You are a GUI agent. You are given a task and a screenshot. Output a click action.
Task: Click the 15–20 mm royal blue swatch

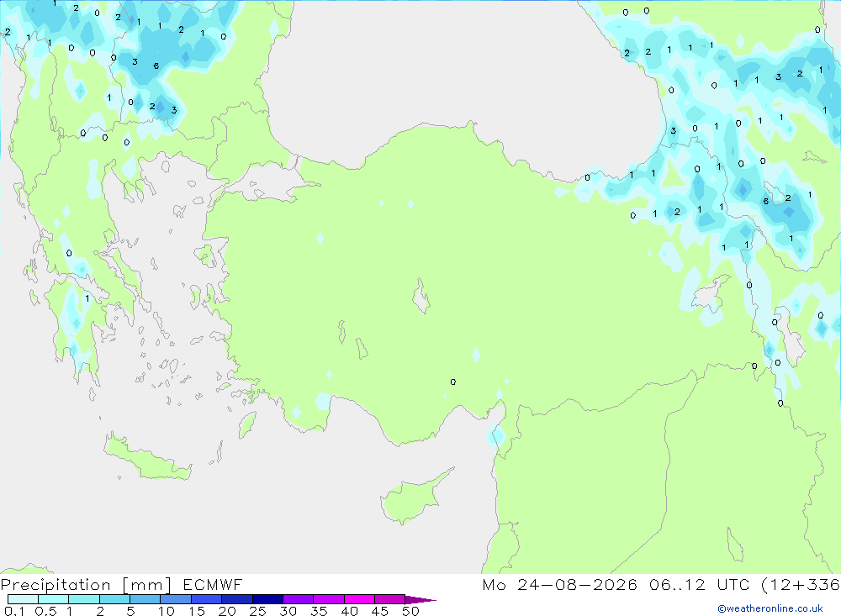coord(207,599)
